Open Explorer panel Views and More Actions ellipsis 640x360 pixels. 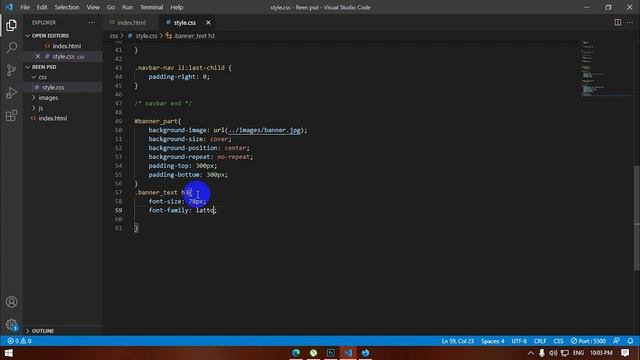[x=92, y=22]
